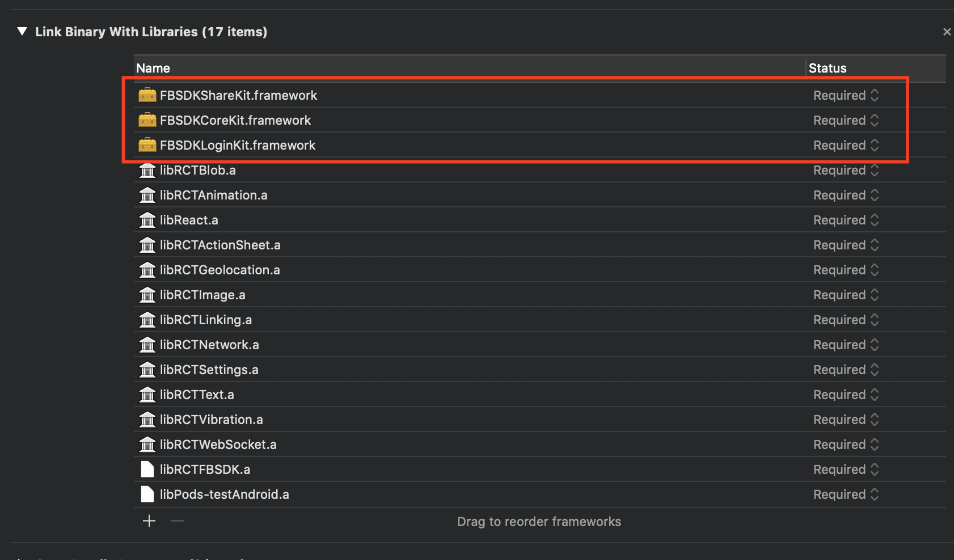Screen dimensions: 954x560
Task: Select the FBSDKLoginKit.framework toolbox icon
Action: [147, 145]
